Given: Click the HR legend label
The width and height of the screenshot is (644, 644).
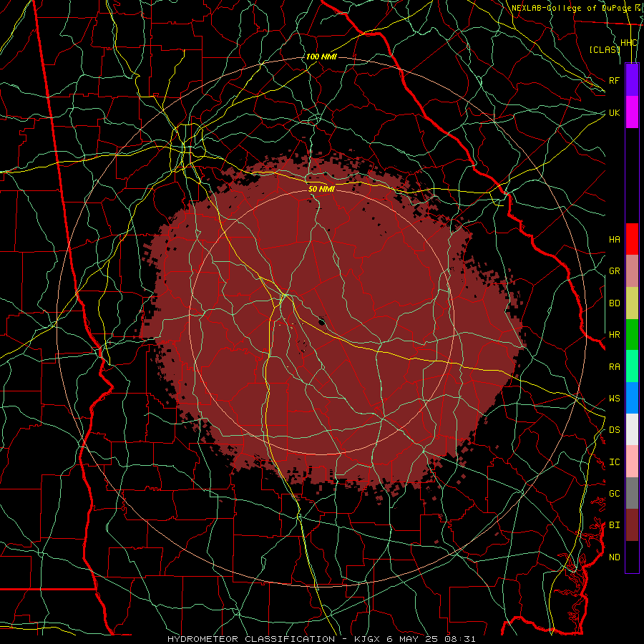Looking at the screenshot, I should [x=615, y=335].
